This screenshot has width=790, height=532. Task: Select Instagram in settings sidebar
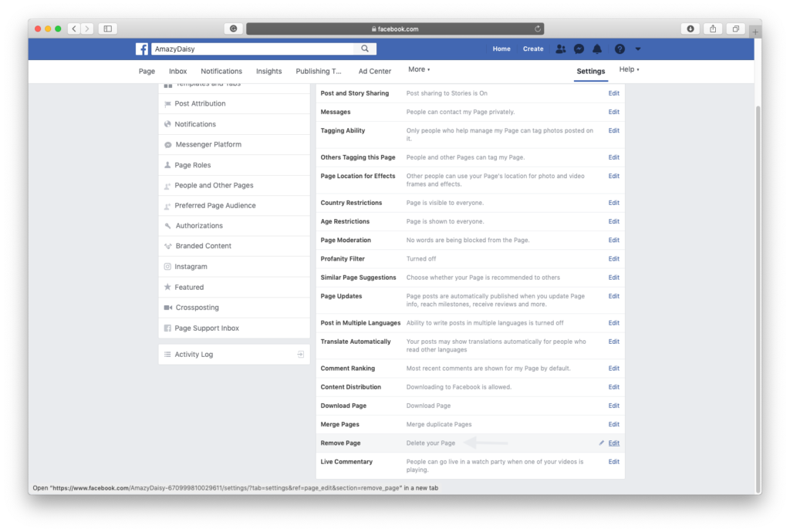(x=191, y=267)
